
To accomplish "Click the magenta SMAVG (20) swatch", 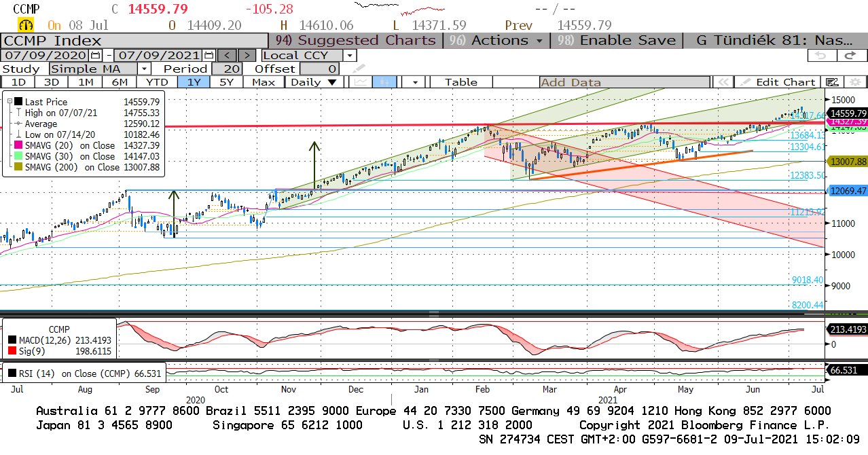I will (18, 145).
